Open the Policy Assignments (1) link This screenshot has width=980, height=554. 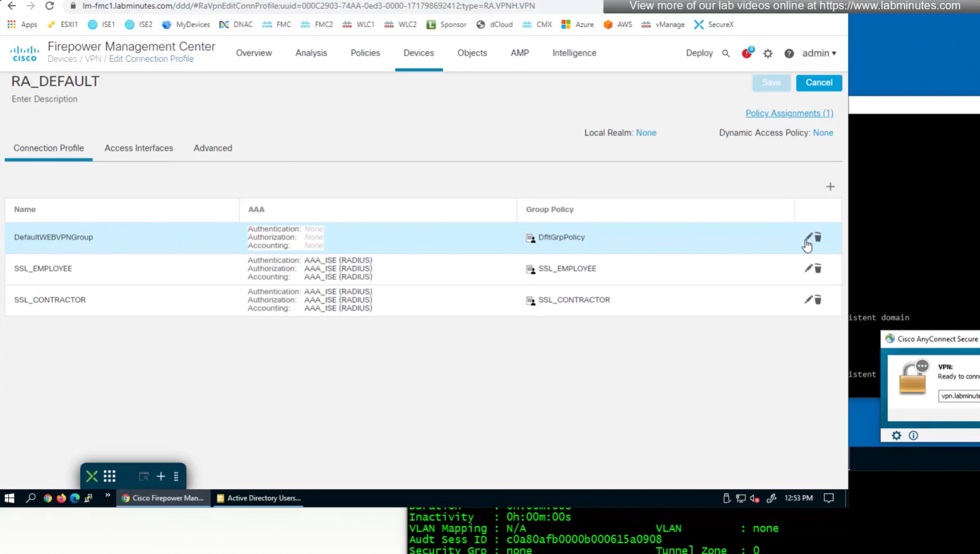(789, 113)
